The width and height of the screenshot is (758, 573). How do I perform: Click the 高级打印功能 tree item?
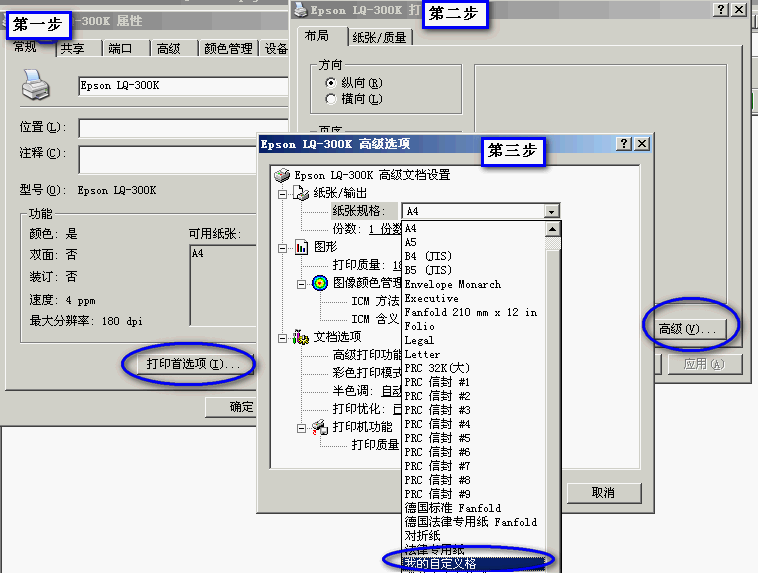pyautogui.click(x=366, y=355)
